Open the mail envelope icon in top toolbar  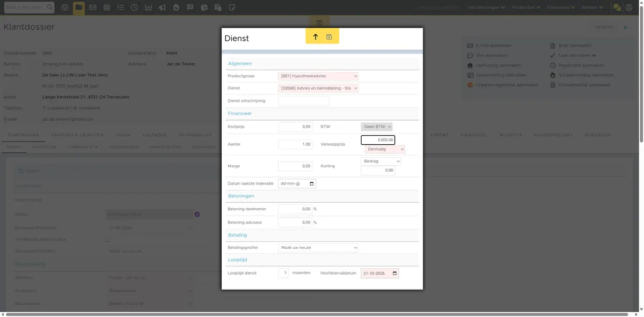(93, 8)
